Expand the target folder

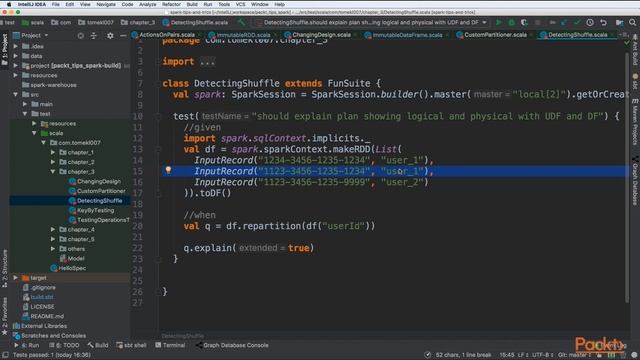(16, 278)
